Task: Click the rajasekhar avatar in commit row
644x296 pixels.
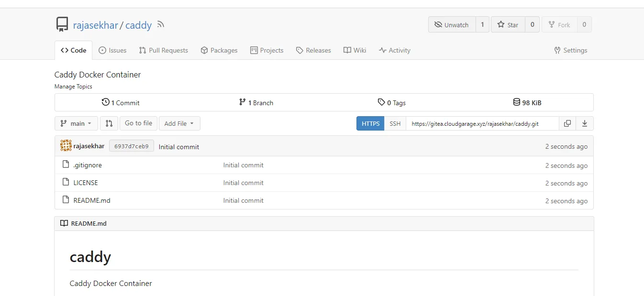Action: [x=66, y=146]
